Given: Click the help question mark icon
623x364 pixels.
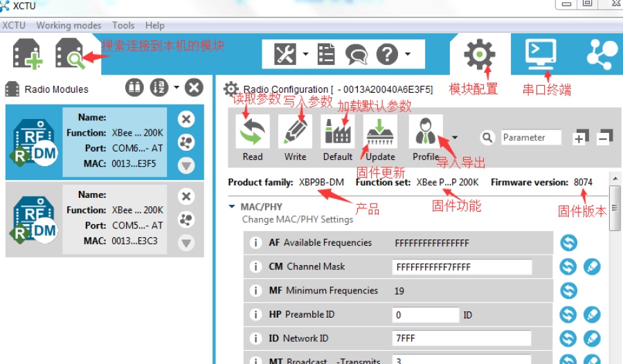Looking at the screenshot, I should [x=387, y=54].
